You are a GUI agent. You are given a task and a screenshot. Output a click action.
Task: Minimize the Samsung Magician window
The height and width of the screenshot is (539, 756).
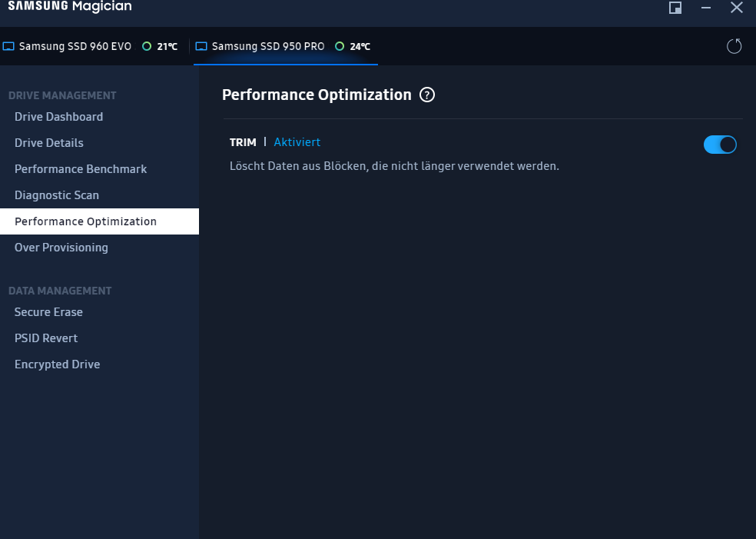point(706,7)
